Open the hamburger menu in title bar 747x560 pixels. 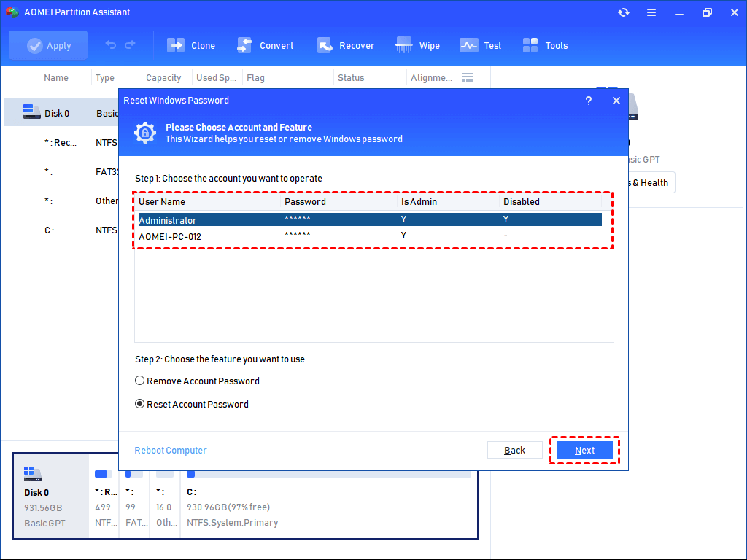point(651,12)
